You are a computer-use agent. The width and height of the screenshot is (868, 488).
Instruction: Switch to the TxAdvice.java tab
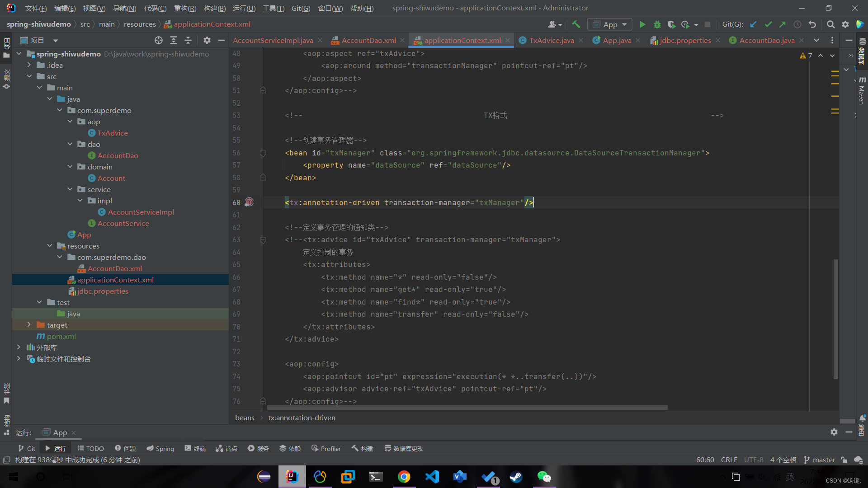[551, 41]
